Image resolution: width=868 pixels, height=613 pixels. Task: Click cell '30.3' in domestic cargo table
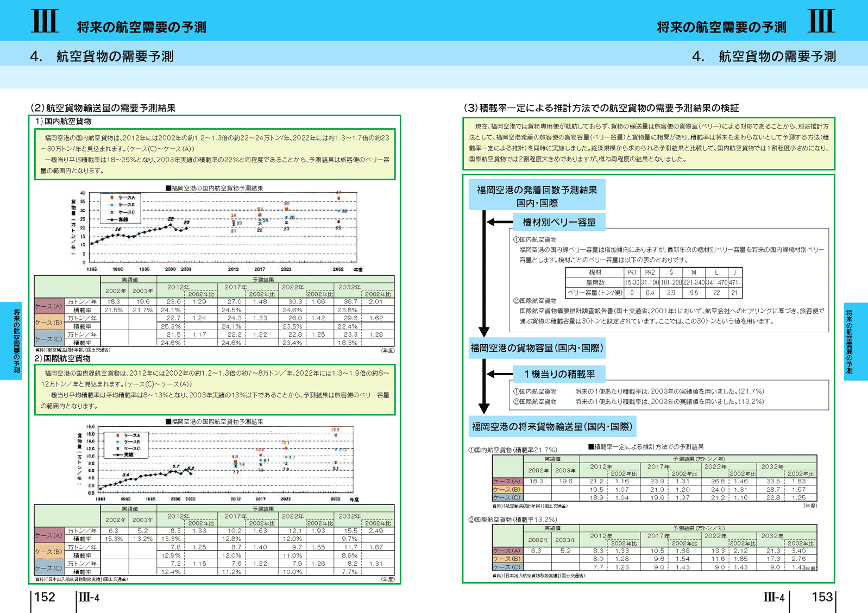[x=295, y=302]
